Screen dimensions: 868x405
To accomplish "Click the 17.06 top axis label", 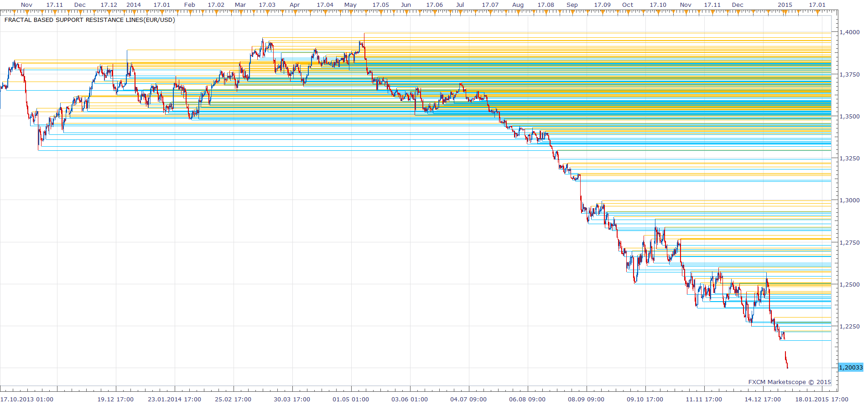I will click(x=435, y=5).
